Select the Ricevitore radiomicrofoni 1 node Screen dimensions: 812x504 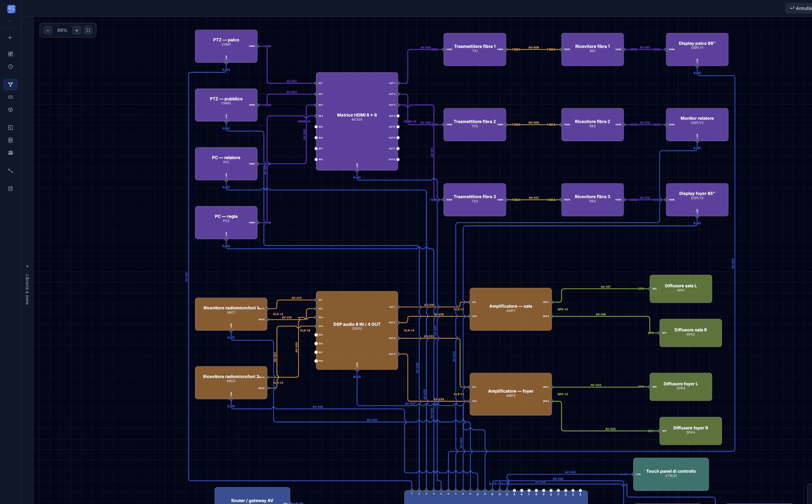tap(231, 314)
